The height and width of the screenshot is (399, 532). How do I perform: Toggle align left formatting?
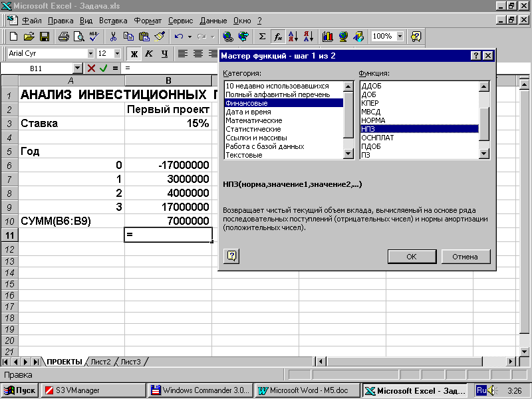(182, 54)
